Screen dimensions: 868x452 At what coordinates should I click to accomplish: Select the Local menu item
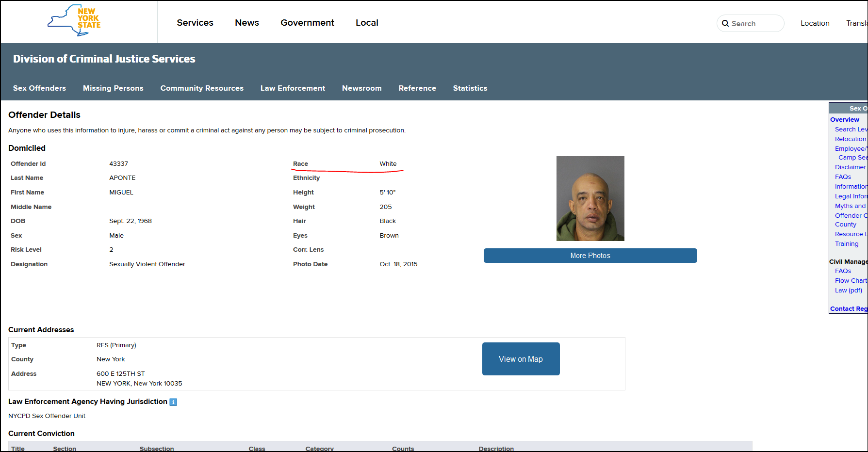coord(366,23)
